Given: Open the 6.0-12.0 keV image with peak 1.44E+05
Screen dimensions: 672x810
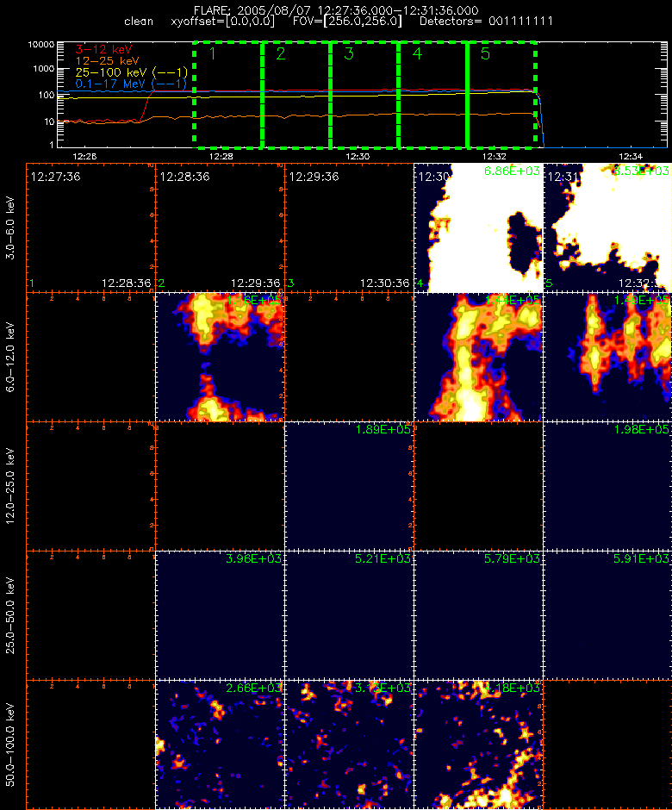Looking at the screenshot, I should pos(478,357).
